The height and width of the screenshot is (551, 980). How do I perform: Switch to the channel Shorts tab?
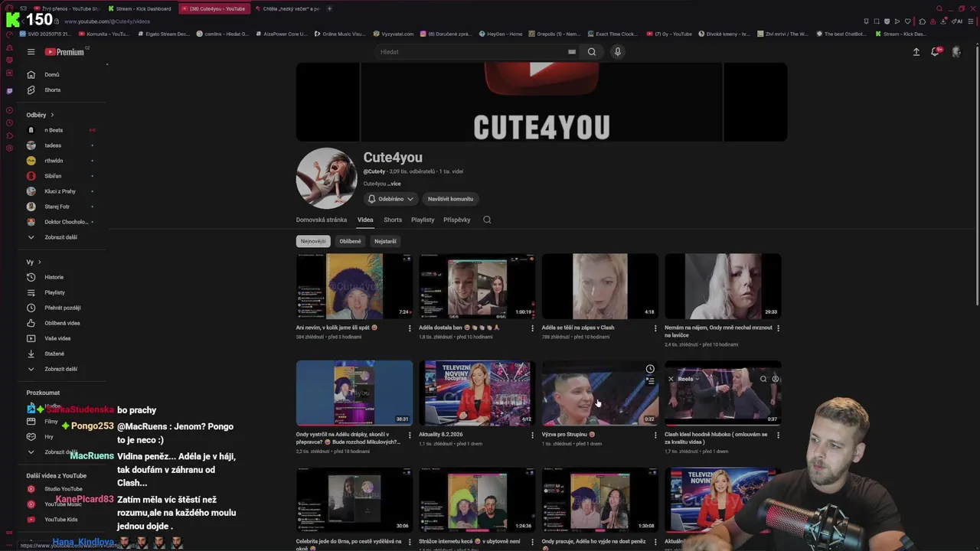click(x=393, y=220)
